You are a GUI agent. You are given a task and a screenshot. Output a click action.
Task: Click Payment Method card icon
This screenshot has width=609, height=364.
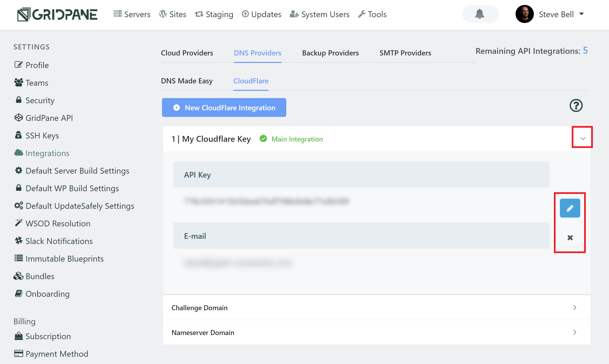[x=18, y=353]
